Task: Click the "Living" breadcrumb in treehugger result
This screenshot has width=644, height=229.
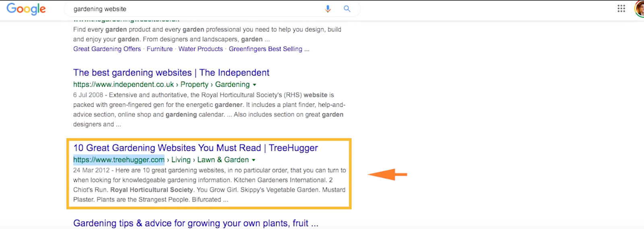Action: click(181, 160)
